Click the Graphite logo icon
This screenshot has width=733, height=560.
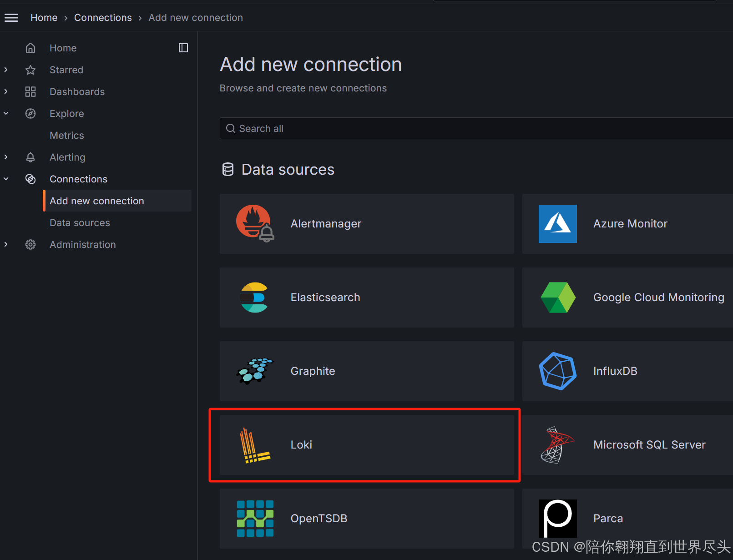(255, 371)
